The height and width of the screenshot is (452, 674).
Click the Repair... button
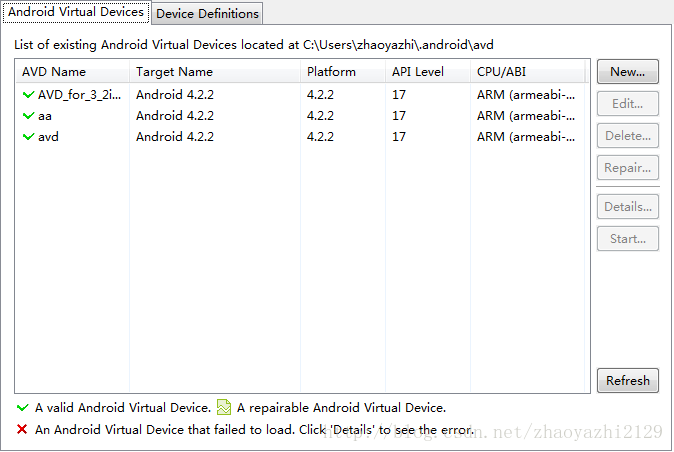[x=628, y=168]
